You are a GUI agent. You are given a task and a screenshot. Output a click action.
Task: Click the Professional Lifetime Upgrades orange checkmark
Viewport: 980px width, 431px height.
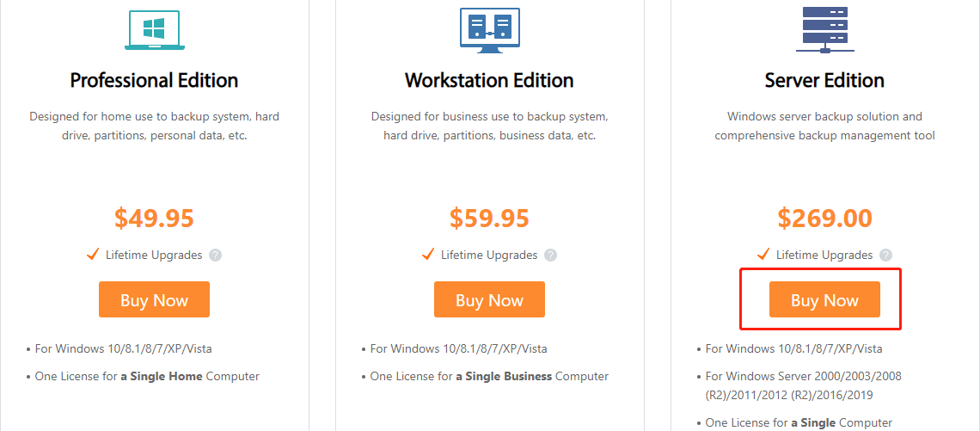point(93,255)
